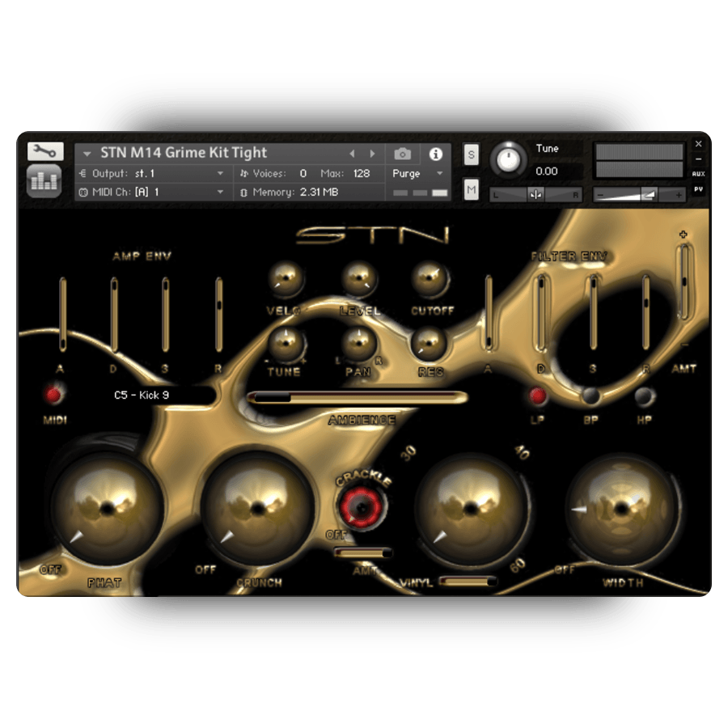The width and height of the screenshot is (728, 728).
Task: Click the large WIDTH knob
Action: point(622,508)
